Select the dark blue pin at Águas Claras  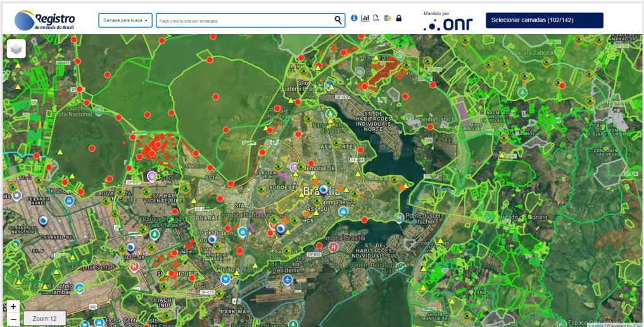pyautogui.click(x=130, y=247)
